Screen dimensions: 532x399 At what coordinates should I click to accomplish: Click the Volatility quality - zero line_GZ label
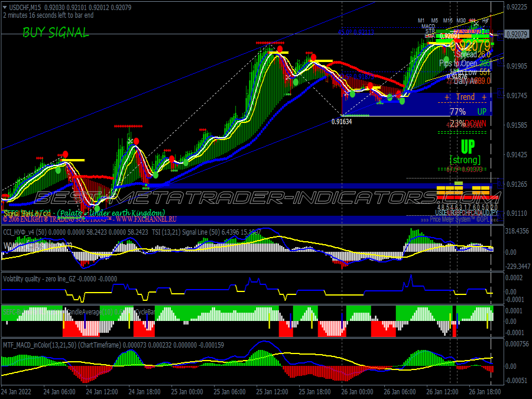40,279
